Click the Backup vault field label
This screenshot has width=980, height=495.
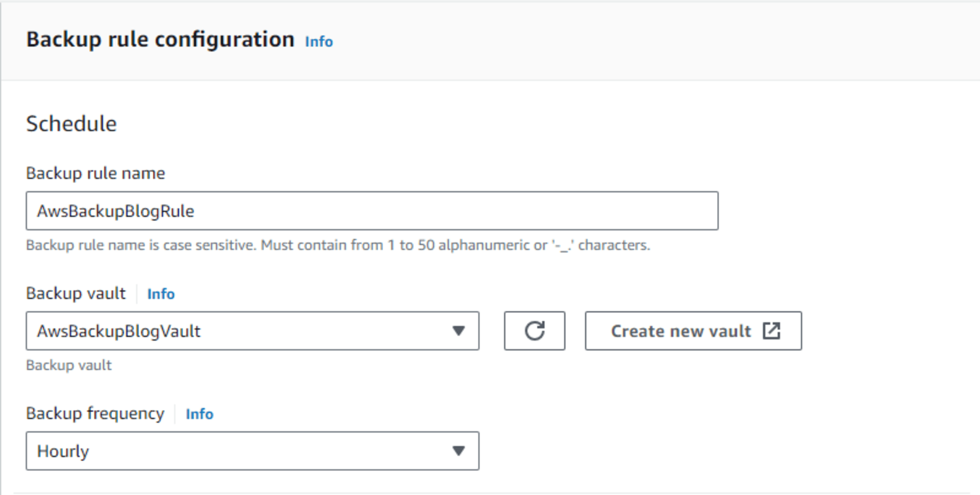click(76, 293)
